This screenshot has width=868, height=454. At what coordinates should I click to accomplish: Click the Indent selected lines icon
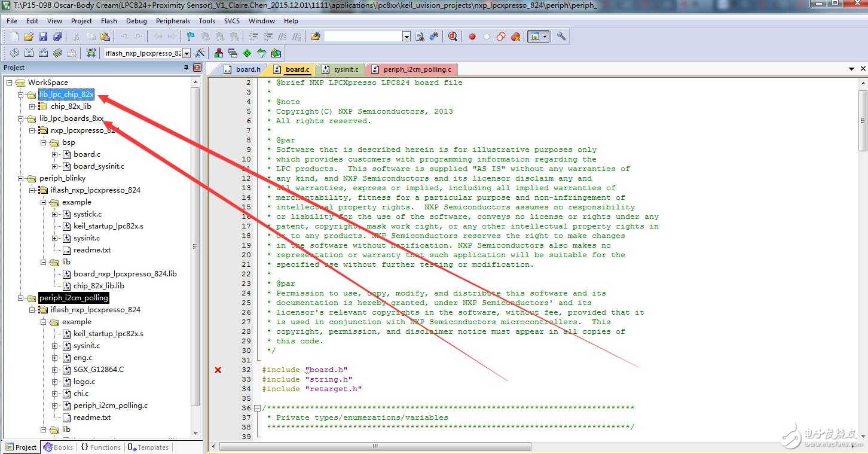pyautogui.click(x=254, y=36)
